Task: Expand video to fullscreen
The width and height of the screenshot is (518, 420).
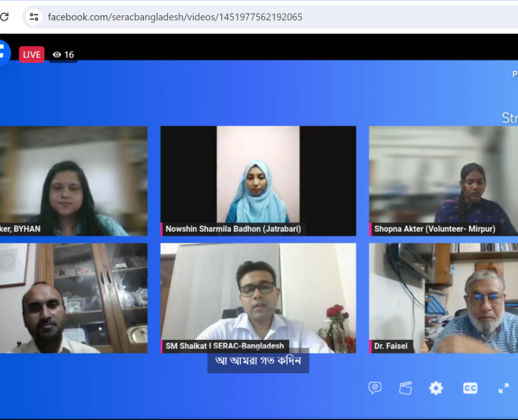Action: tap(503, 388)
